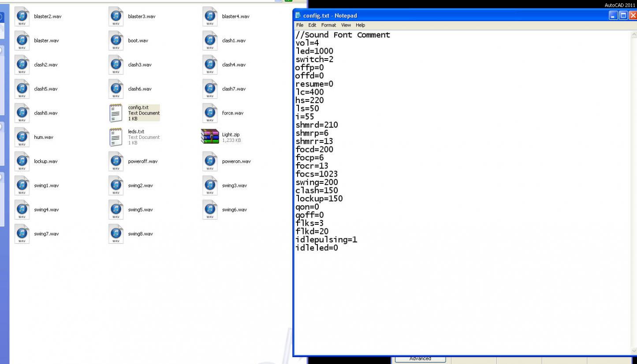637x364 pixels.
Task: Select the swing1.wav audio icon
Action: pos(22,186)
